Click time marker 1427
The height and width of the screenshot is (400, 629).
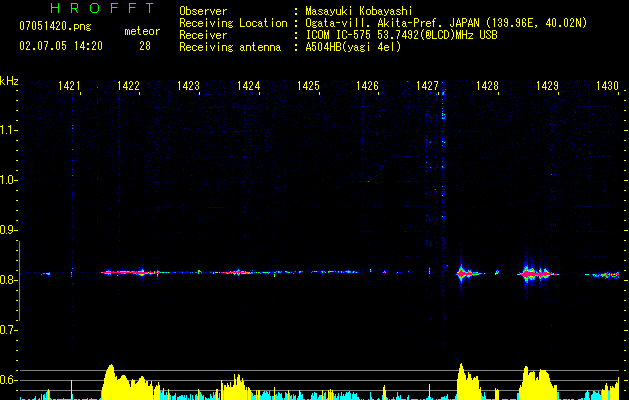click(x=428, y=86)
